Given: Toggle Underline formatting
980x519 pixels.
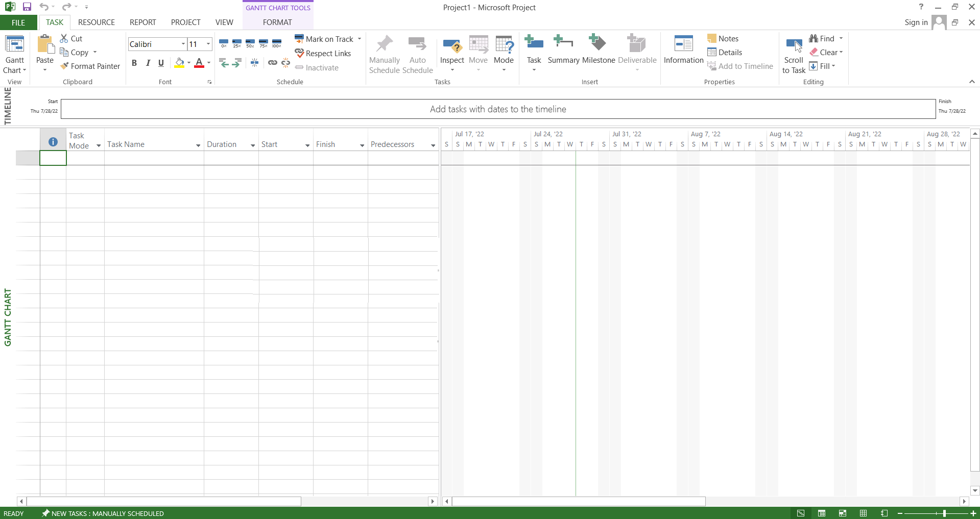Looking at the screenshot, I should point(161,63).
